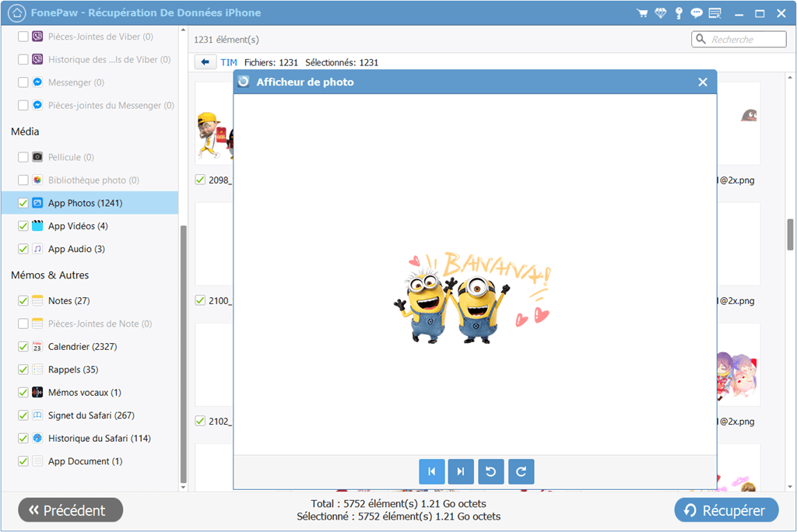Screen dimensions: 797x532
Task: Click the App Vidéos clapperboard icon
Action: pyautogui.click(x=37, y=226)
